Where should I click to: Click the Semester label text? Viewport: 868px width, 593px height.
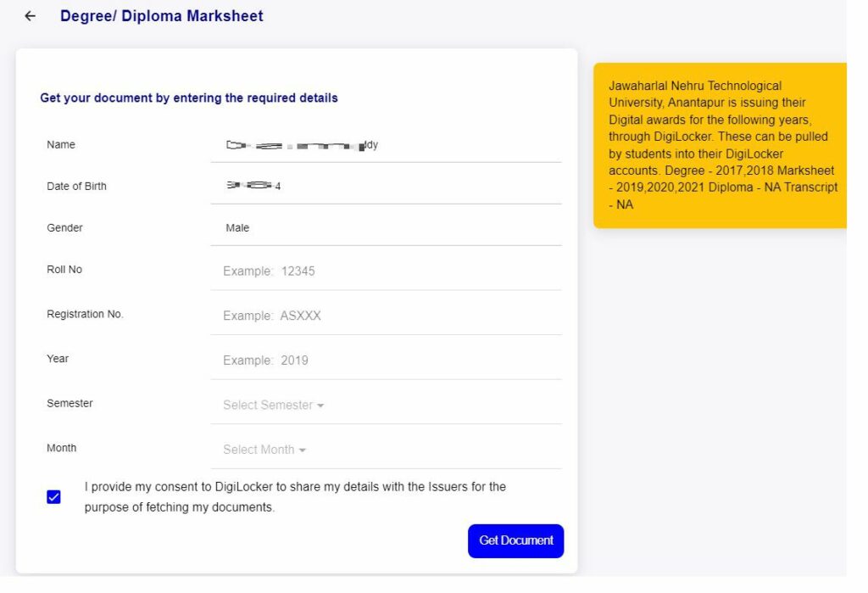point(70,404)
